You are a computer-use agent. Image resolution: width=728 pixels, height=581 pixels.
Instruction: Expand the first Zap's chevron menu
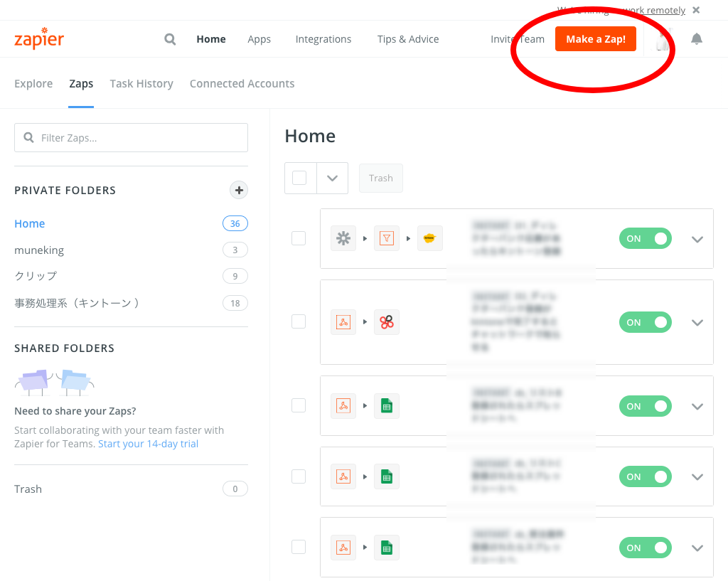point(697,239)
